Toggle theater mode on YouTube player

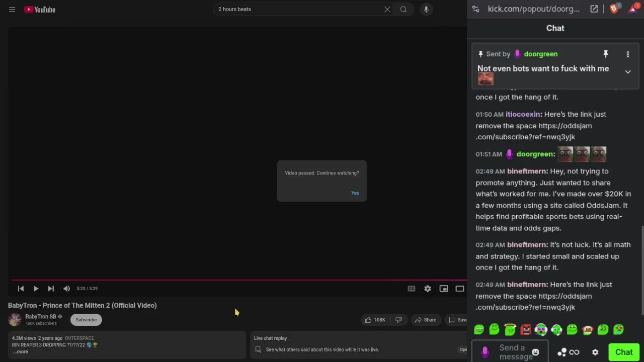coord(460,289)
